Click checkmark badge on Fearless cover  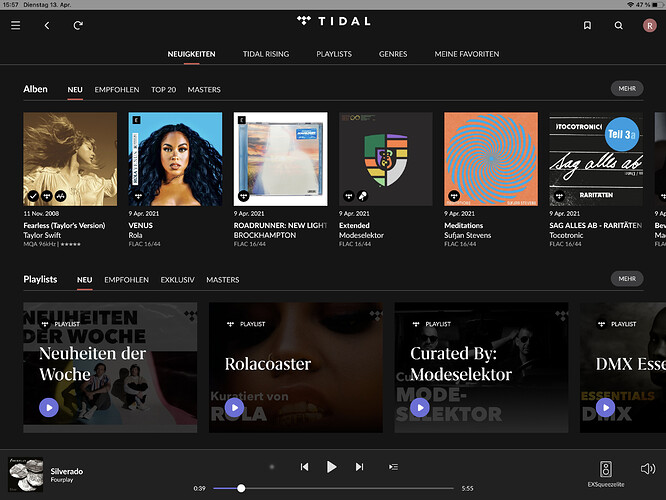click(33, 196)
